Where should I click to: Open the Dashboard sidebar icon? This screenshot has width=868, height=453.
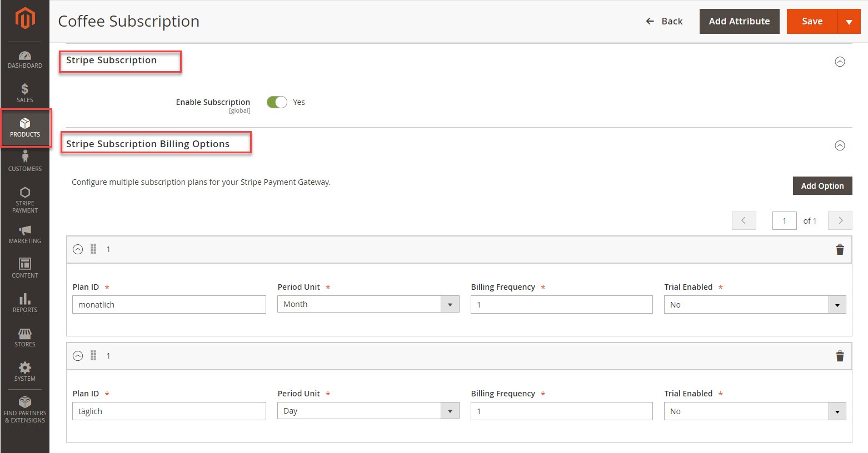pyautogui.click(x=25, y=59)
